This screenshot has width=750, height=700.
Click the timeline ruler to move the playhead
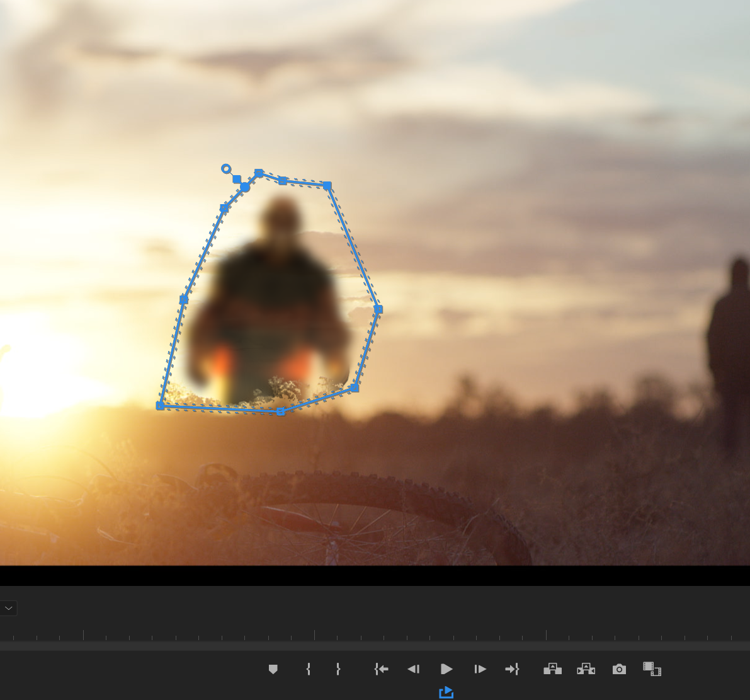[x=378, y=635]
